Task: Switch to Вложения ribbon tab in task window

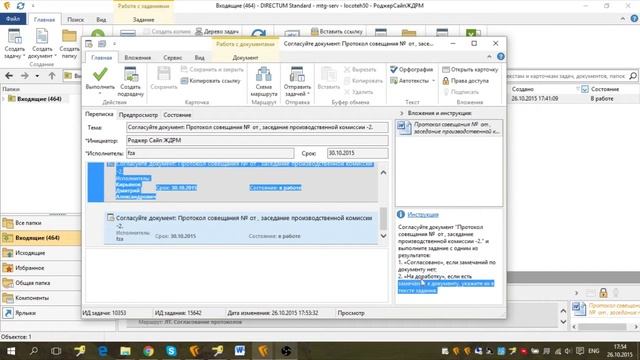Action: (x=138, y=58)
